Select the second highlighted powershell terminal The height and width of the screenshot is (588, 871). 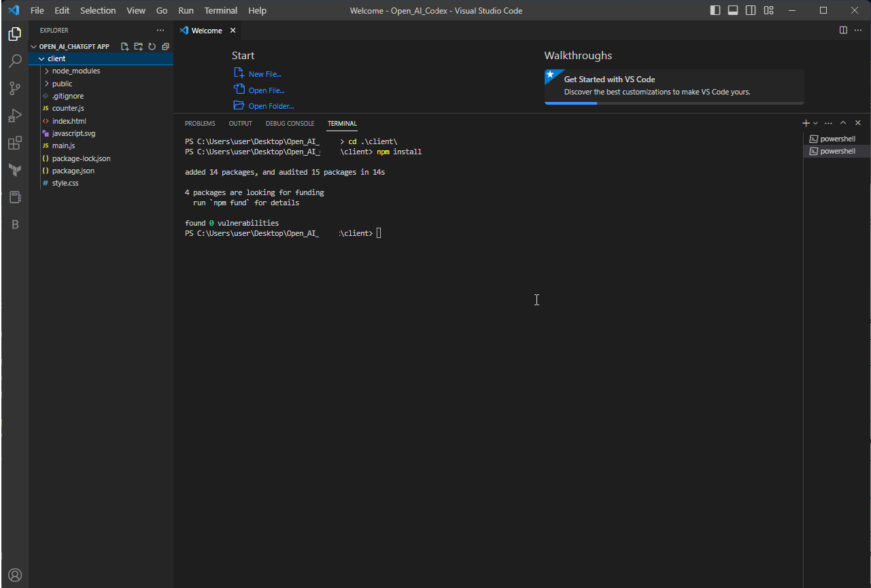pos(837,151)
